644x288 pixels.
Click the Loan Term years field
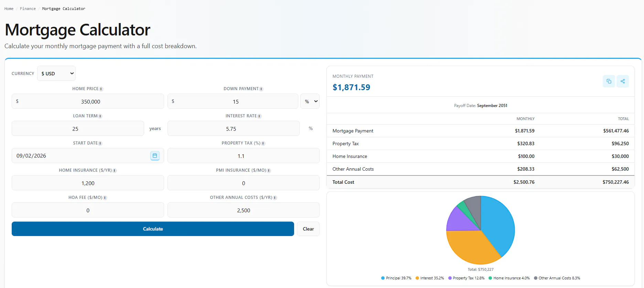pos(78,129)
